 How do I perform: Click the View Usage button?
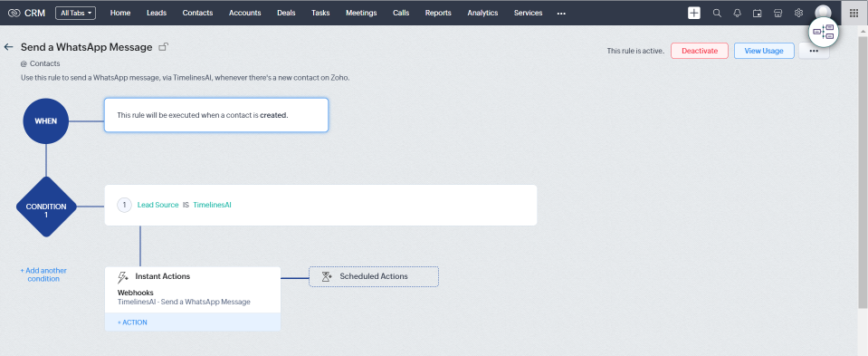[764, 51]
